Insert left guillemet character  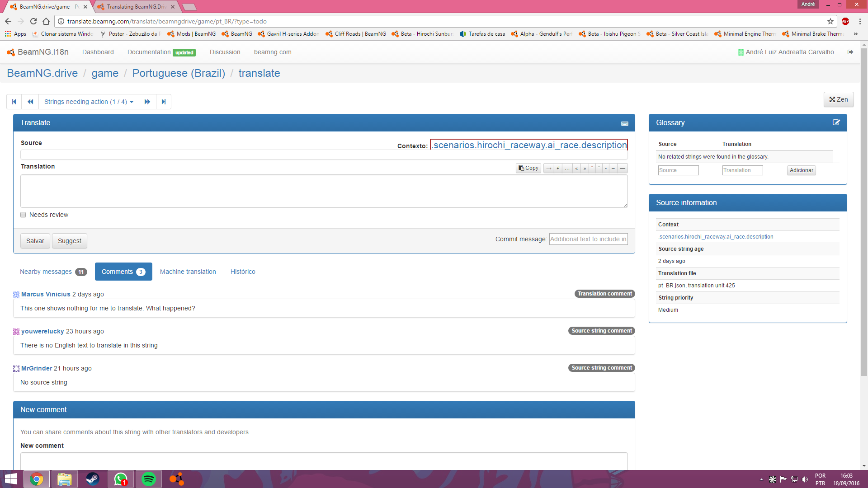(x=576, y=168)
